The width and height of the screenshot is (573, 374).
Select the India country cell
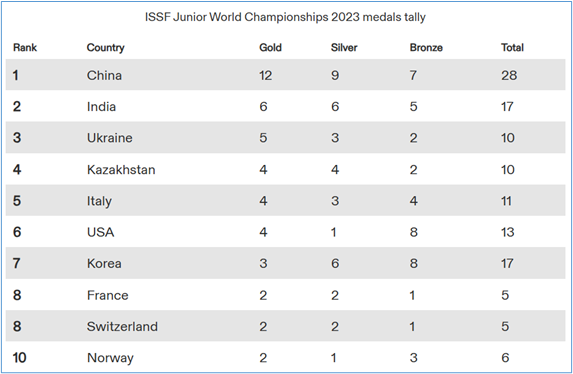click(x=101, y=107)
